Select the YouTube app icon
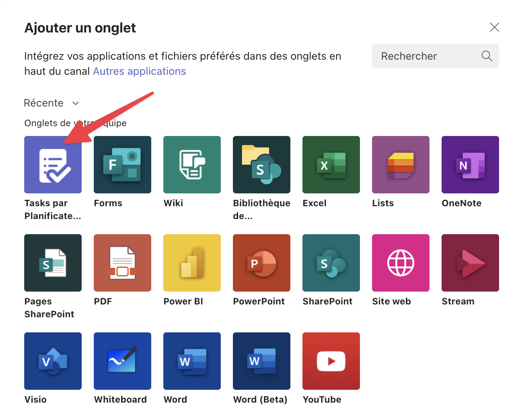 click(331, 361)
